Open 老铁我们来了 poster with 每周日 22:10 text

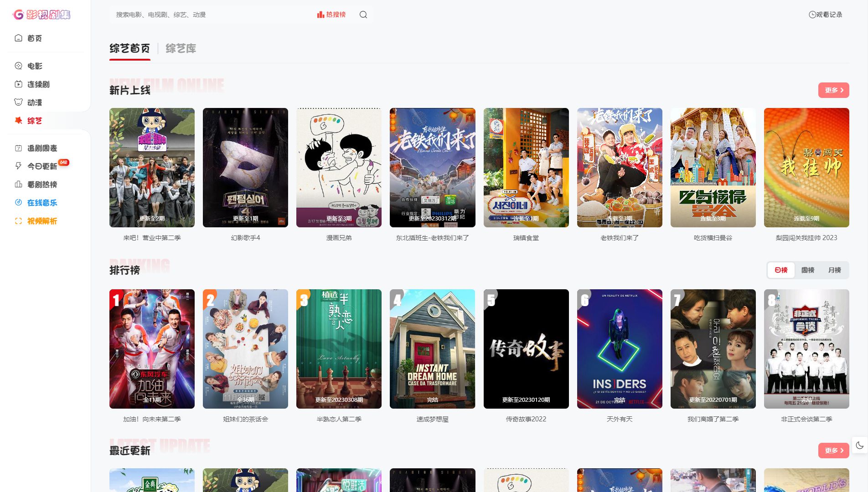pyautogui.click(x=620, y=168)
